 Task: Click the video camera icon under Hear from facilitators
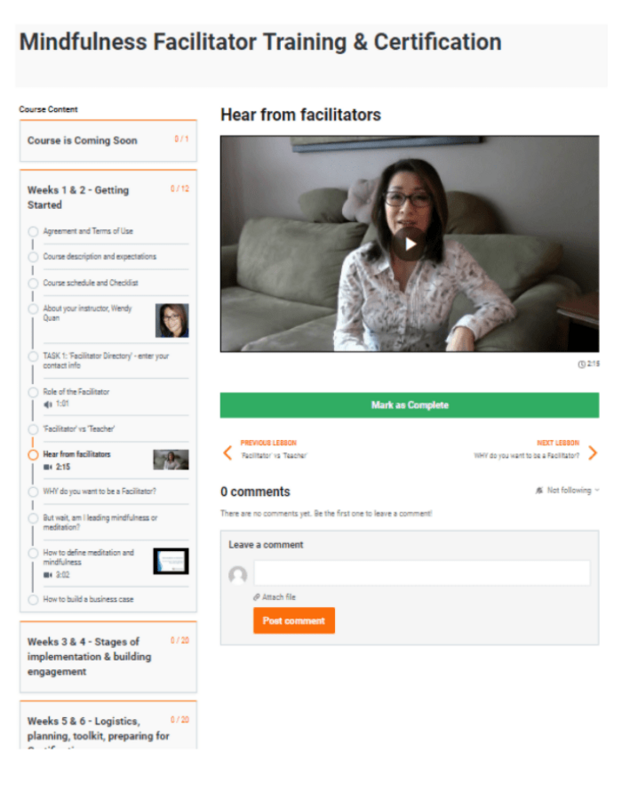(x=47, y=467)
